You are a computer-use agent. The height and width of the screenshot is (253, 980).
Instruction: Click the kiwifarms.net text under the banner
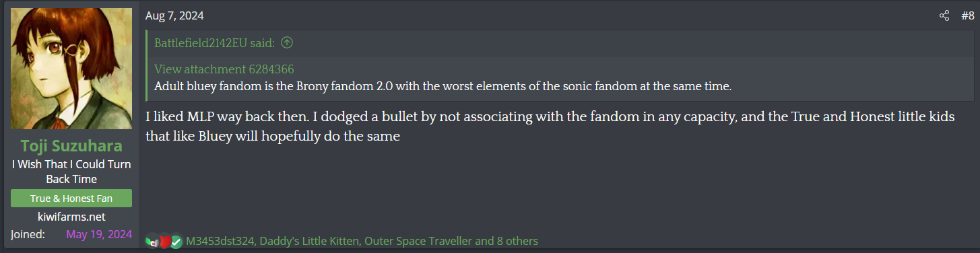(71, 217)
